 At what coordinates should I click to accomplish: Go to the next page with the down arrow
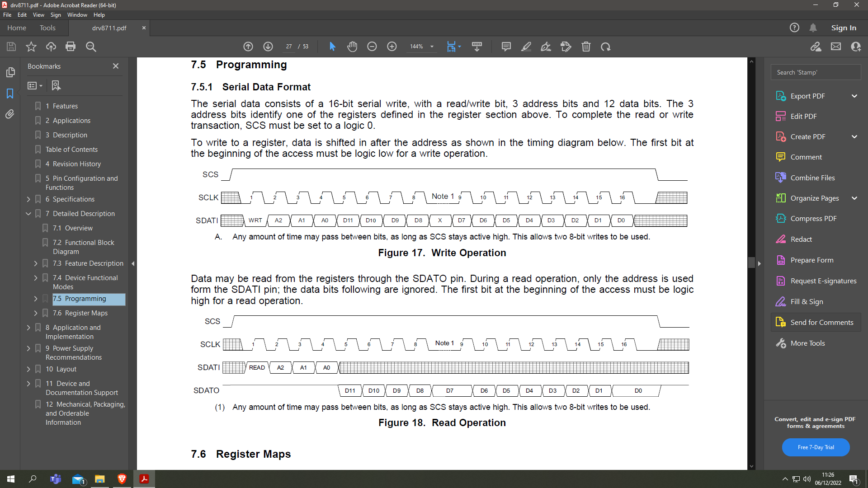pyautogui.click(x=268, y=47)
